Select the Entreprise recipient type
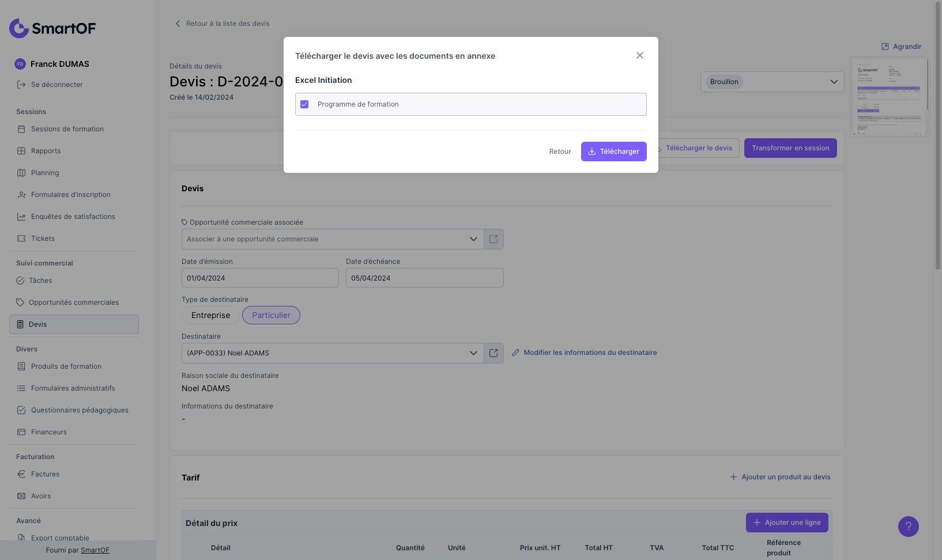This screenshot has width=942, height=560. pyautogui.click(x=210, y=315)
